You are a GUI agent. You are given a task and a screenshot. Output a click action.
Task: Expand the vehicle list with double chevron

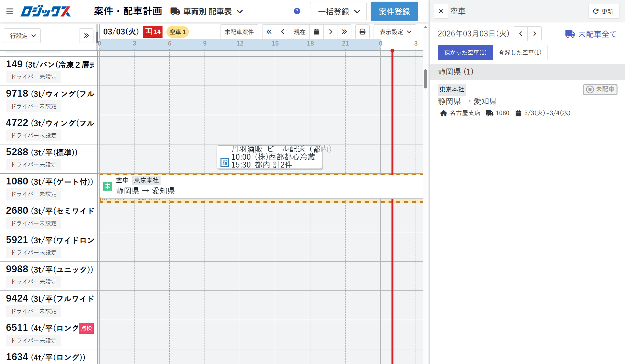click(x=86, y=36)
